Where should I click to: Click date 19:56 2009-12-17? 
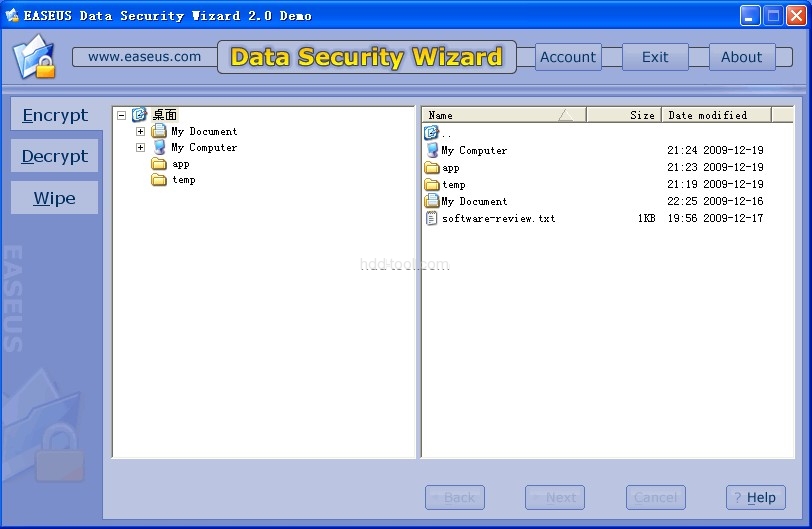point(715,218)
